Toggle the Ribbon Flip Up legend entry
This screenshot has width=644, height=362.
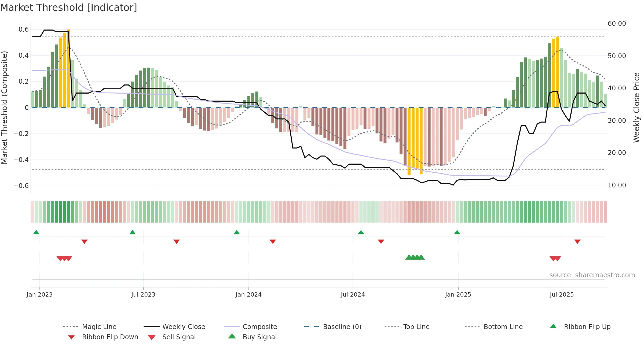[x=580, y=327]
